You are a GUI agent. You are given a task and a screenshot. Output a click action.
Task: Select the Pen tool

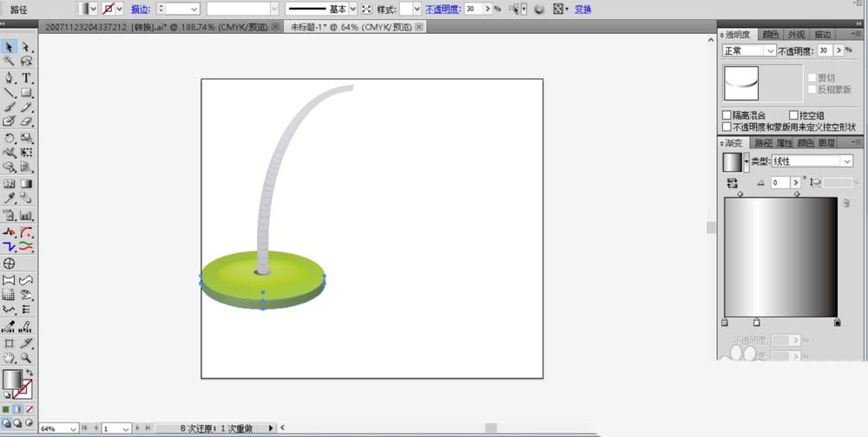pos(9,78)
